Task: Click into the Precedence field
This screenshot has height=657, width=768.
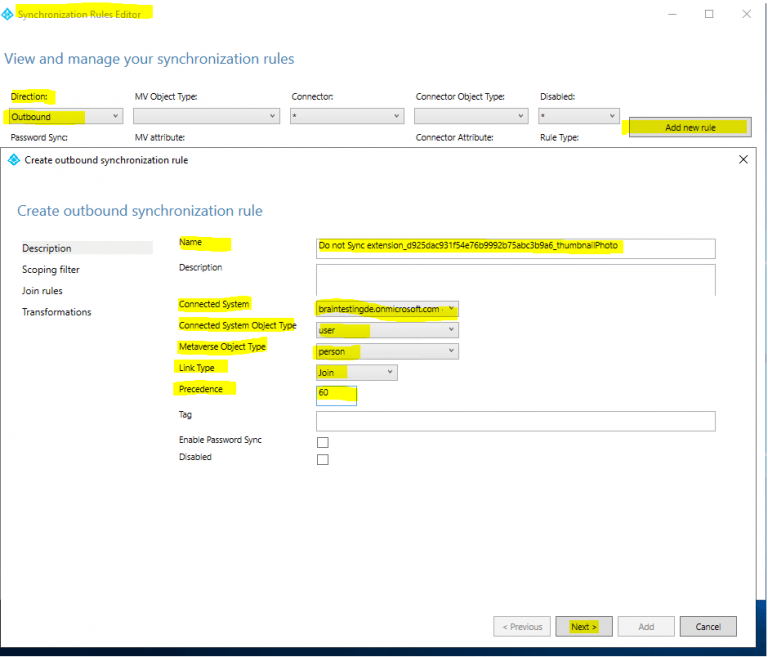Action: [336, 394]
